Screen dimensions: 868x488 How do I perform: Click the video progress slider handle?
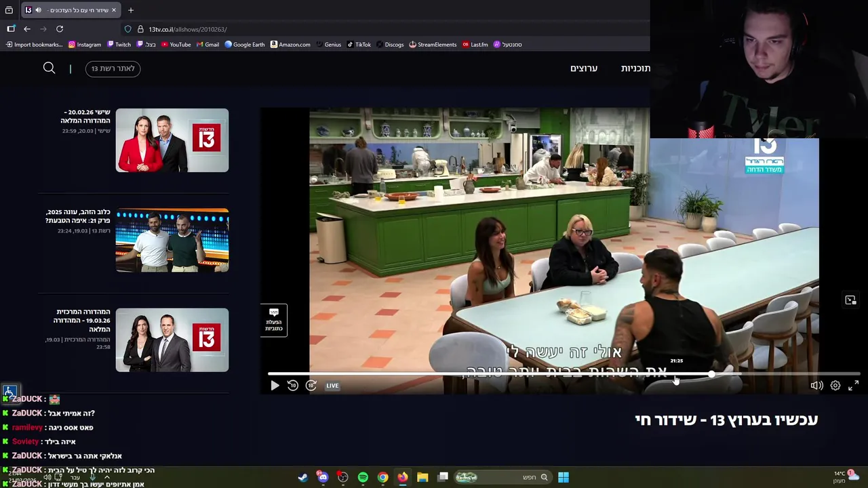point(711,373)
